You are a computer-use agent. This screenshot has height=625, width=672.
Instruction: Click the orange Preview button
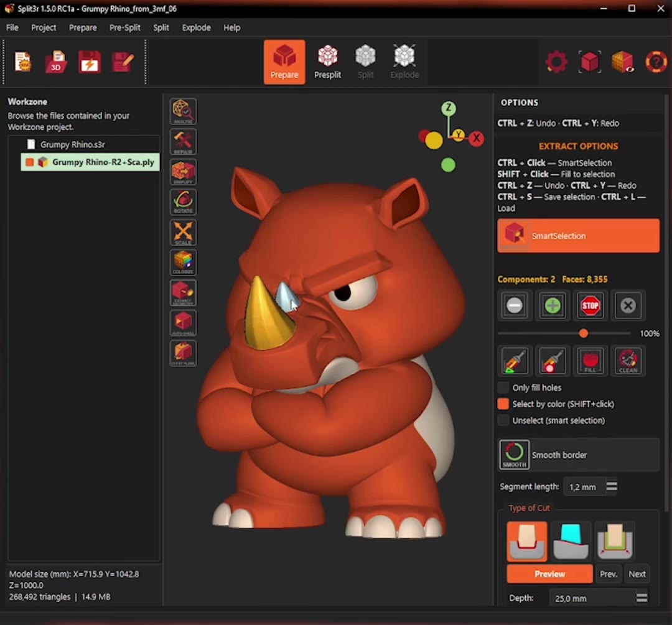[550, 574]
